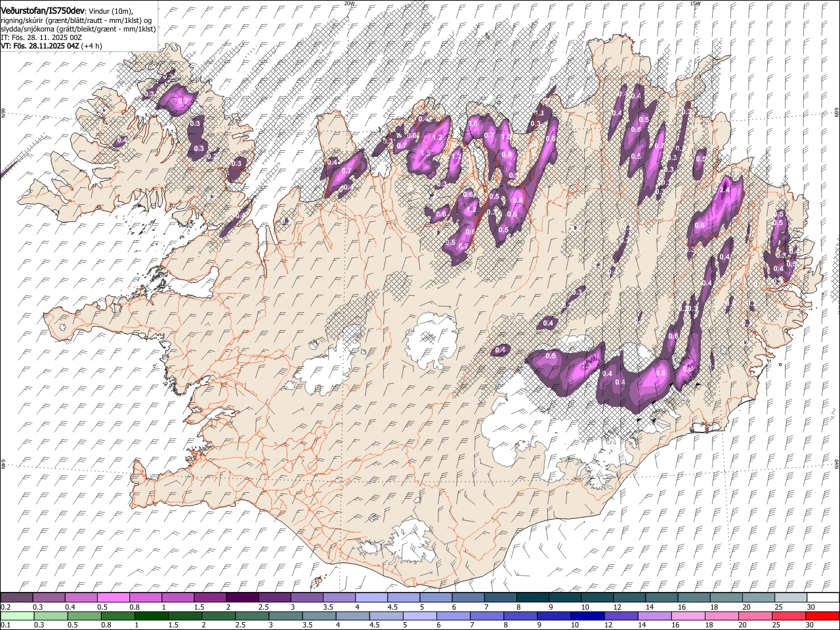The width and height of the screenshot is (840, 630).
Task: Click the 'IT: Fös. 28. 11. 2025 00Z' line
Action: point(41,37)
